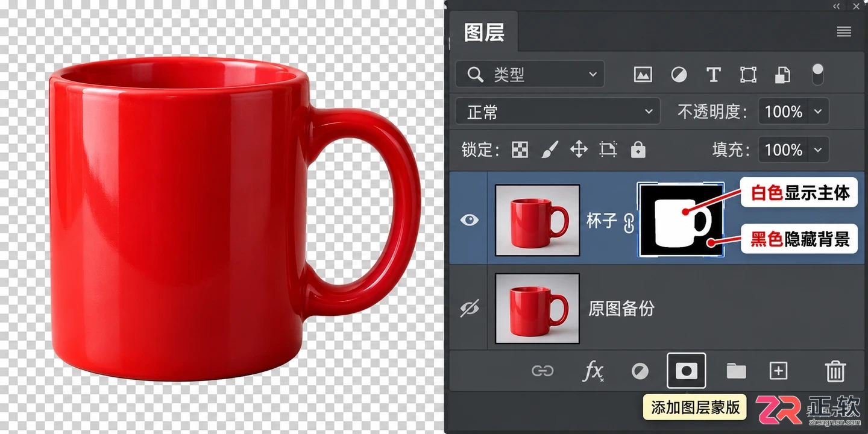This screenshot has height=434, width=868.
Task: Filter layers by shape type
Action: coord(748,75)
